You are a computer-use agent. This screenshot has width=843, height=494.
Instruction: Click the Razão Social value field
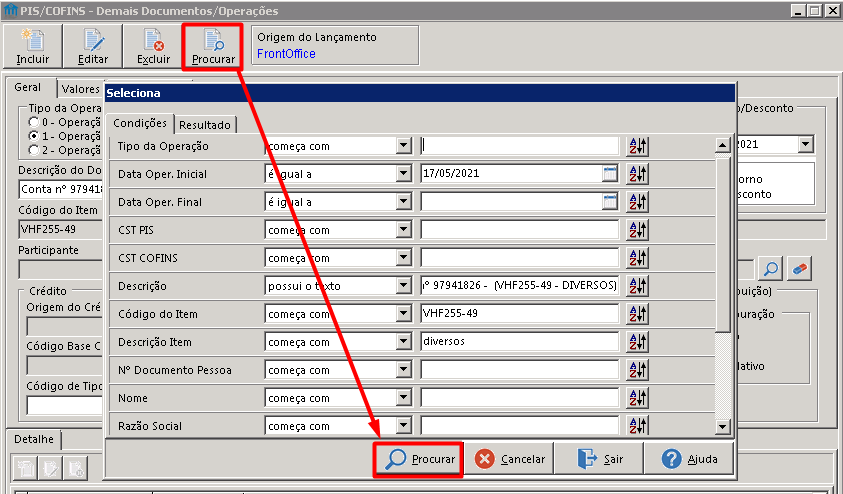520,425
